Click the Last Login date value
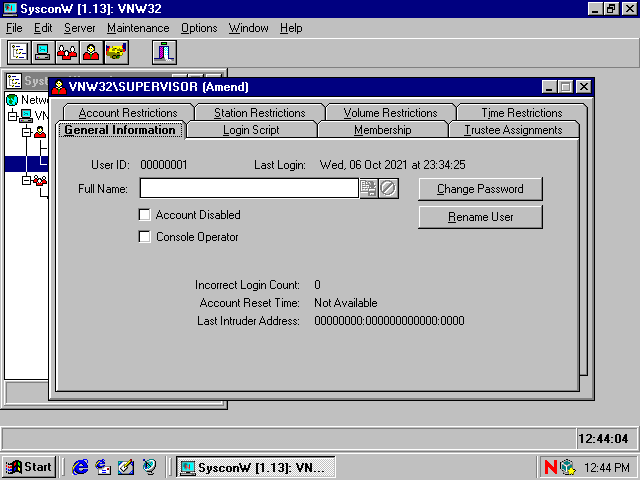The height and width of the screenshot is (480, 640). (x=392, y=165)
